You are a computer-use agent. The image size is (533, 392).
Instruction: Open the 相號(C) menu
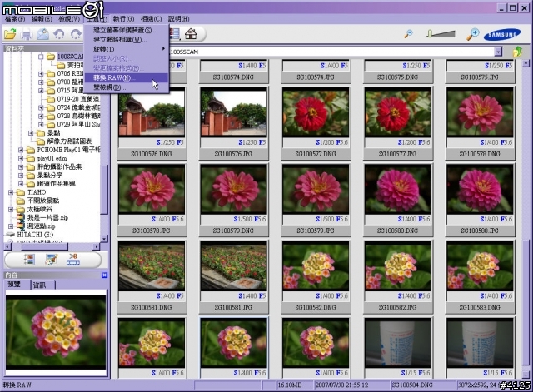pyautogui.click(x=151, y=19)
